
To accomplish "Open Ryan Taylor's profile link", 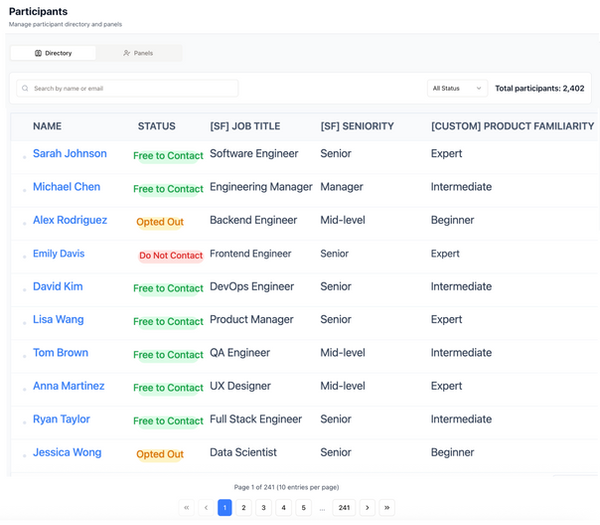I will coord(61,419).
